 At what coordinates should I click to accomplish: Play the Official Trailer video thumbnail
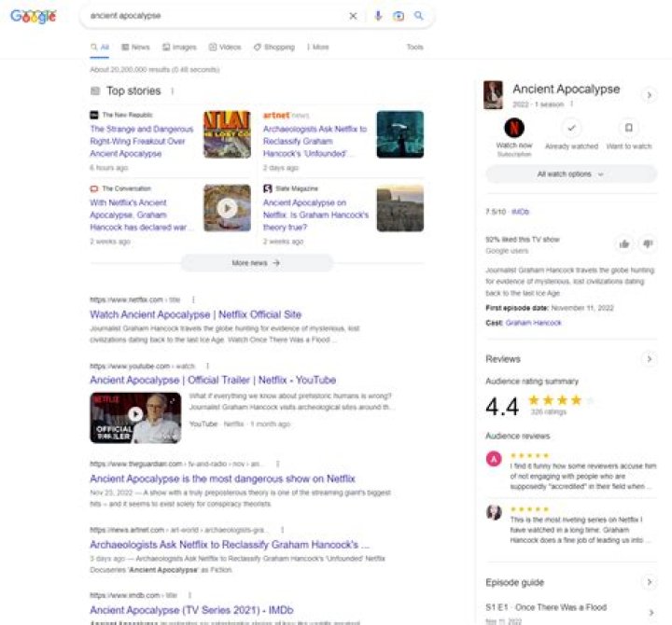coord(135,417)
